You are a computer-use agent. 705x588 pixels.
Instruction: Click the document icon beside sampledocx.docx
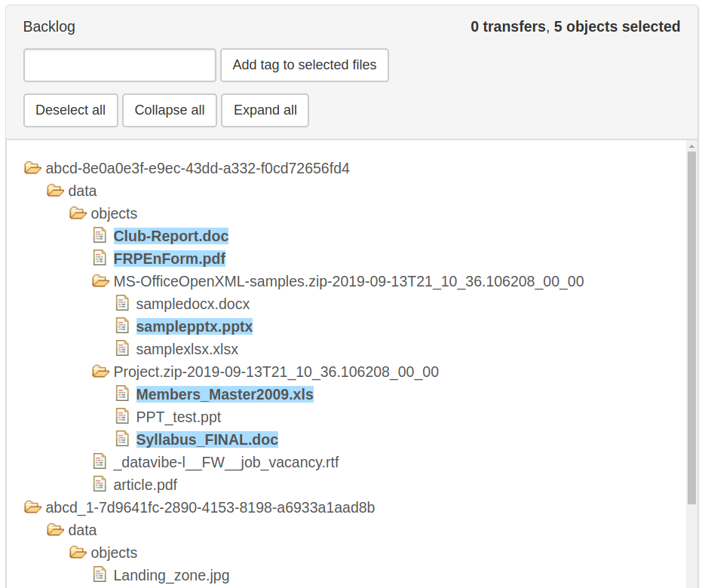(x=122, y=303)
